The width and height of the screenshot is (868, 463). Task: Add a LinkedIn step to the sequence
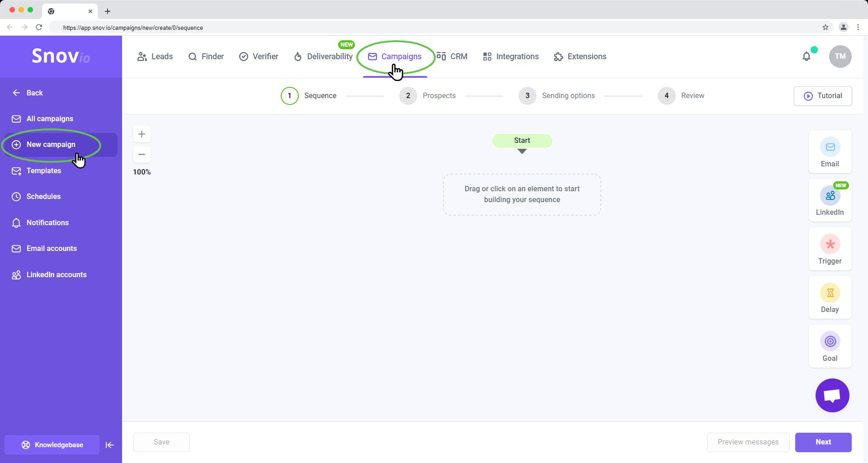tap(830, 200)
